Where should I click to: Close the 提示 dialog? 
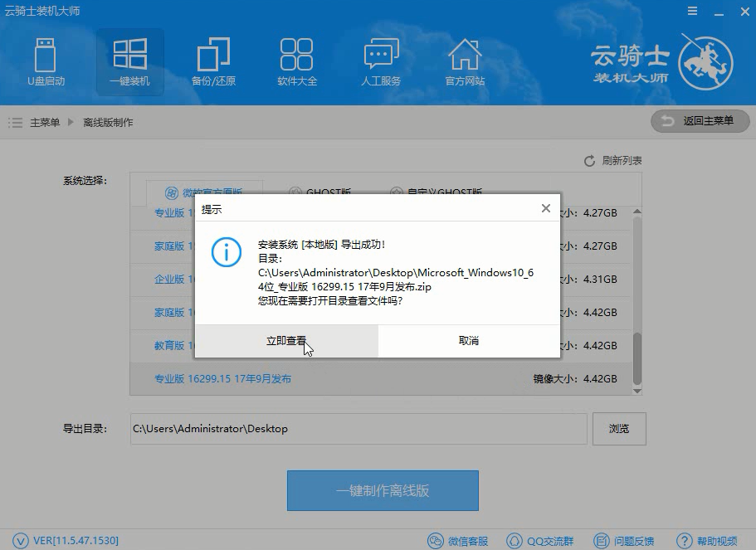point(546,208)
